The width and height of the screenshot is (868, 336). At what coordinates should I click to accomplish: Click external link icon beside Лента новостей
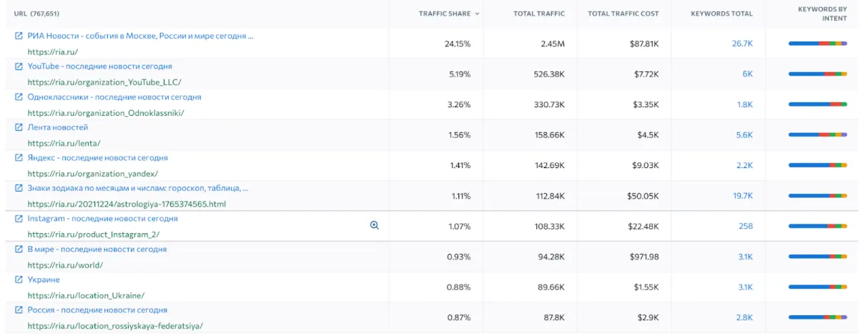(x=19, y=127)
